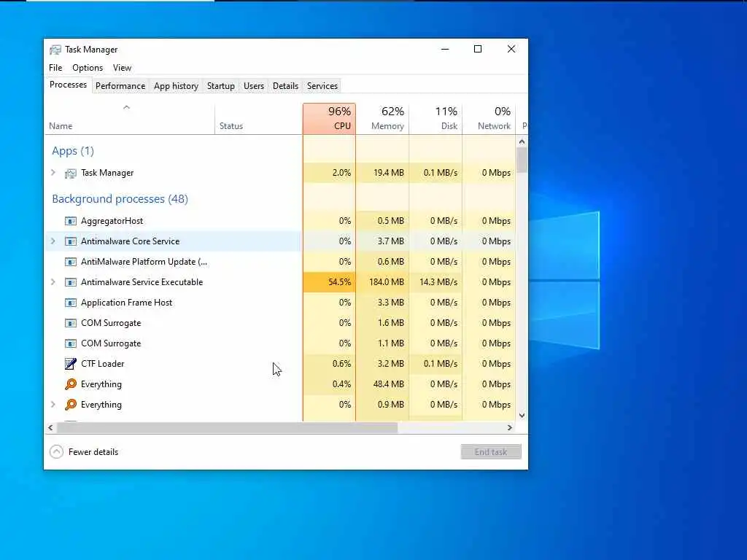Viewport: 747px width, 560px height.
Task: Click the 2.0% CPU value
Action: [x=341, y=173]
